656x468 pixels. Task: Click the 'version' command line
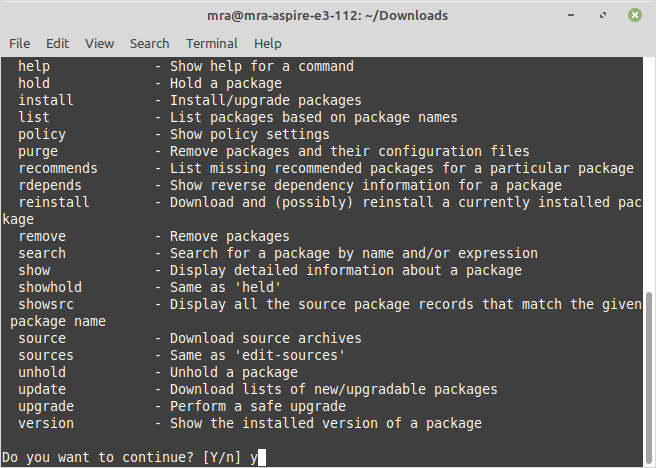250,423
